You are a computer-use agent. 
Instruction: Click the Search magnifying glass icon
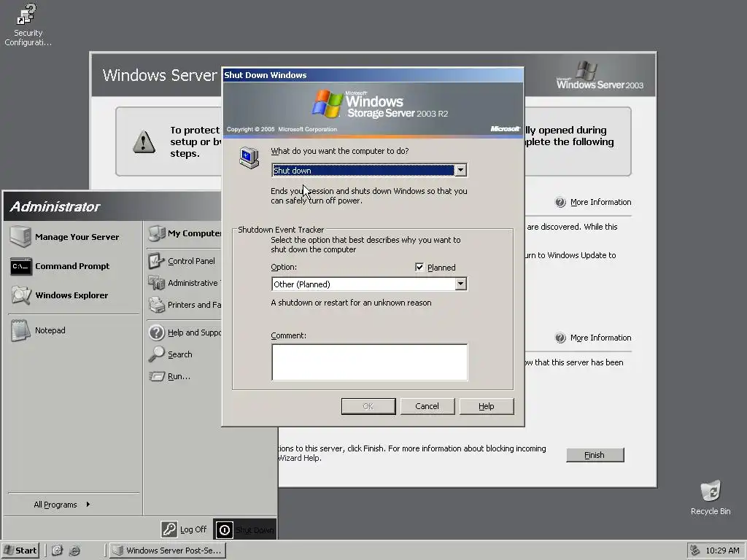point(156,354)
